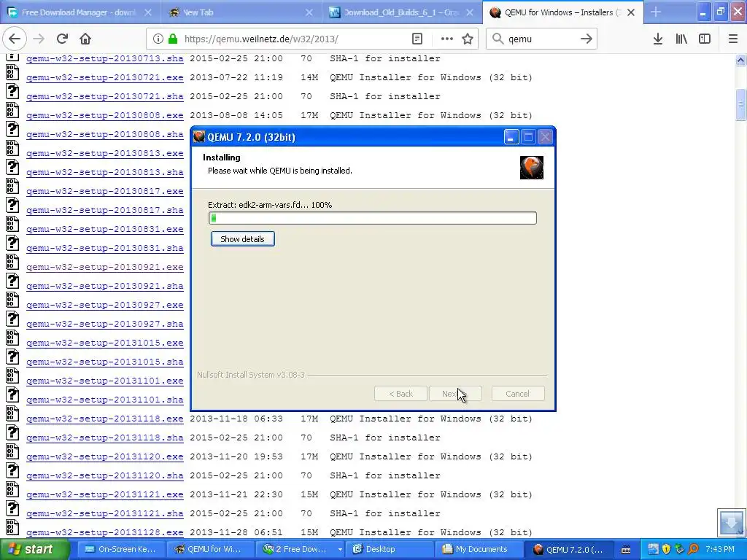Open On-Screen Keyboard taskbar item
747x560 pixels.
(x=120, y=550)
